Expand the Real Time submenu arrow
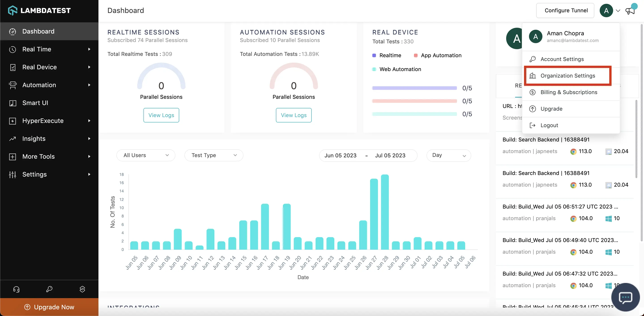This screenshot has width=644, height=316. point(89,49)
